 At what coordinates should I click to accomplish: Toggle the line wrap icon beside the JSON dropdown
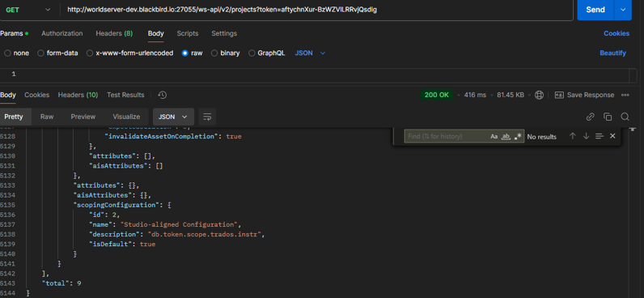tap(207, 117)
